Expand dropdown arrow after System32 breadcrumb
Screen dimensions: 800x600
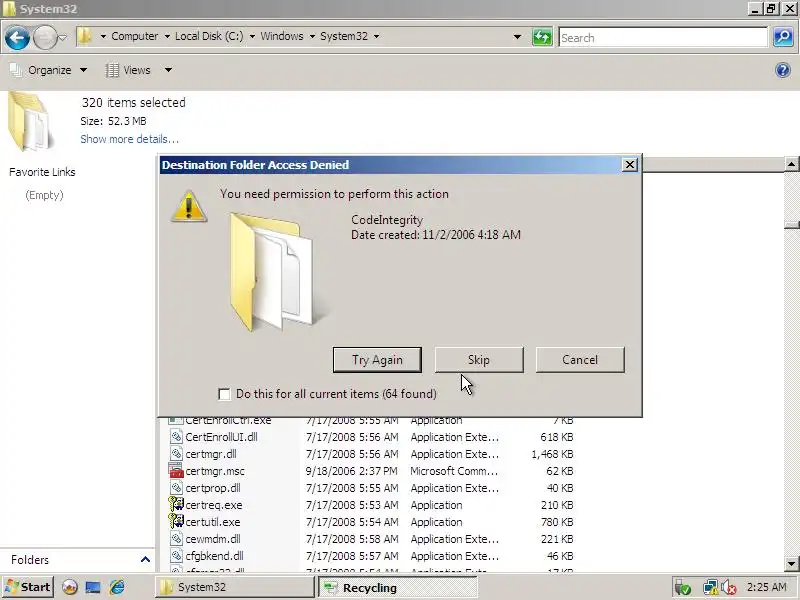377,36
